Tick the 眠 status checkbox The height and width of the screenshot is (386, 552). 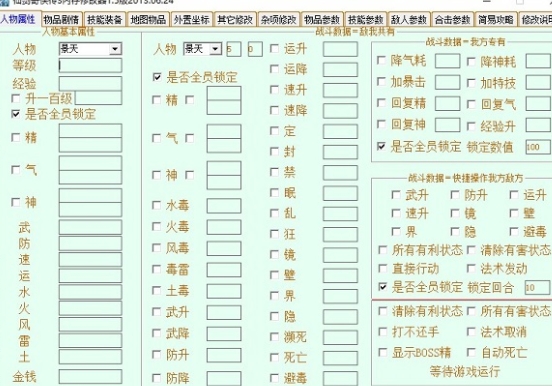274,193
